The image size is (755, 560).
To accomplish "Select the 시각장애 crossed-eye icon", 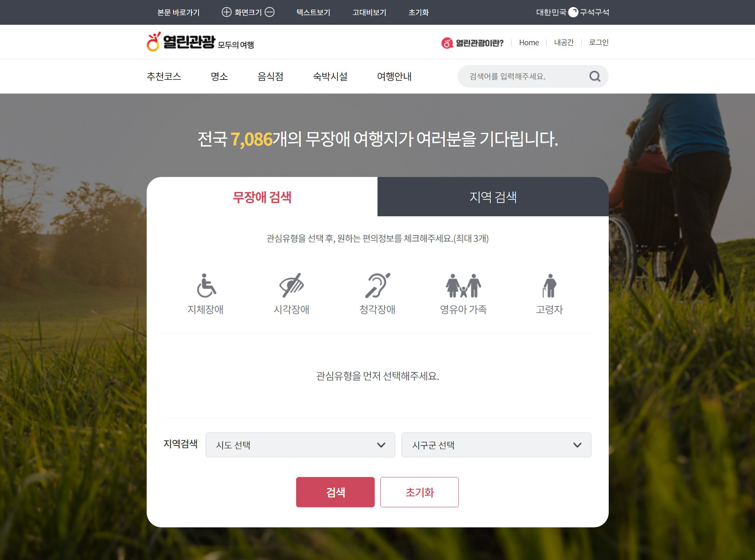I will [291, 285].
